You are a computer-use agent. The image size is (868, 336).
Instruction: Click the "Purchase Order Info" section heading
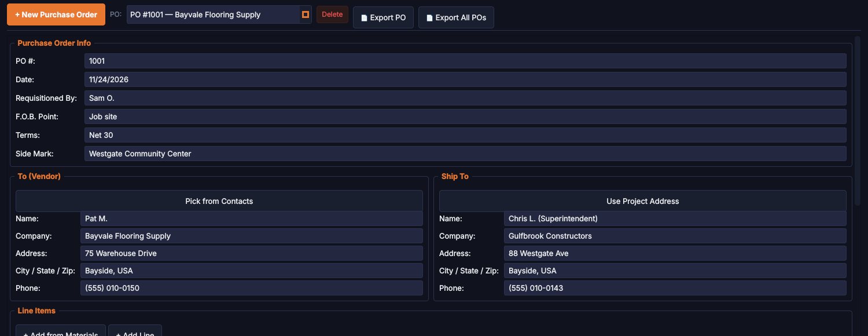pos(54,43)
